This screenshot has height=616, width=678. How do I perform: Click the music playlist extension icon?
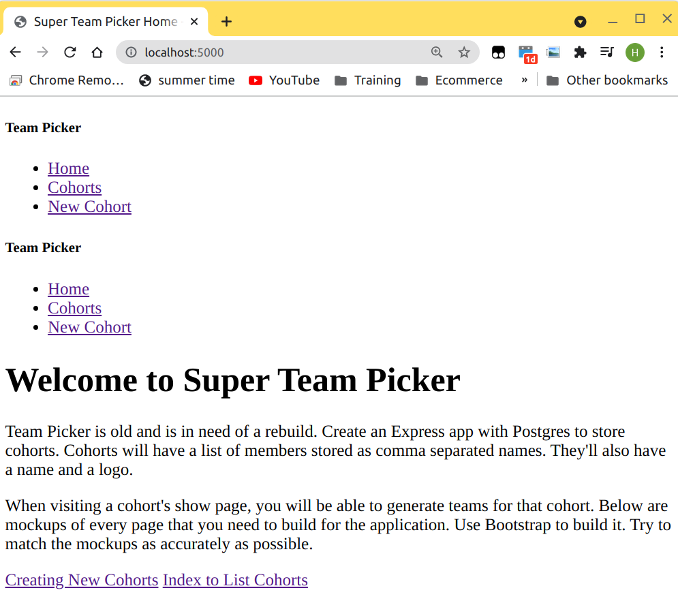click(x=606, y=52)
